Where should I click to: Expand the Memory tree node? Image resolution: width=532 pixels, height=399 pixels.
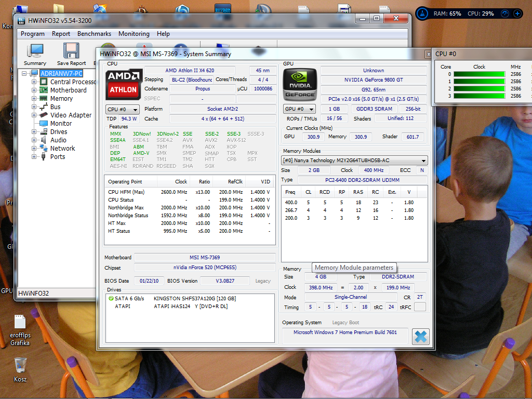(x=34, y=98)
